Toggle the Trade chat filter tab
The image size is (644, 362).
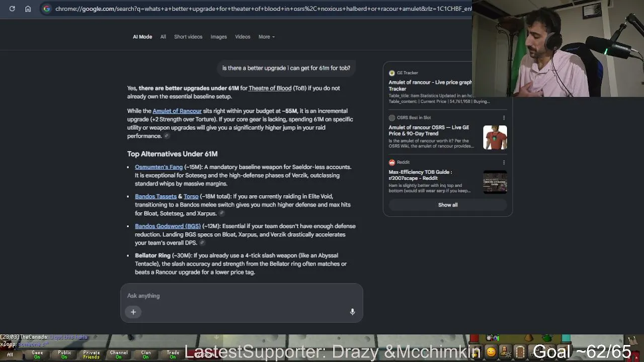click(x=173, y=354)
